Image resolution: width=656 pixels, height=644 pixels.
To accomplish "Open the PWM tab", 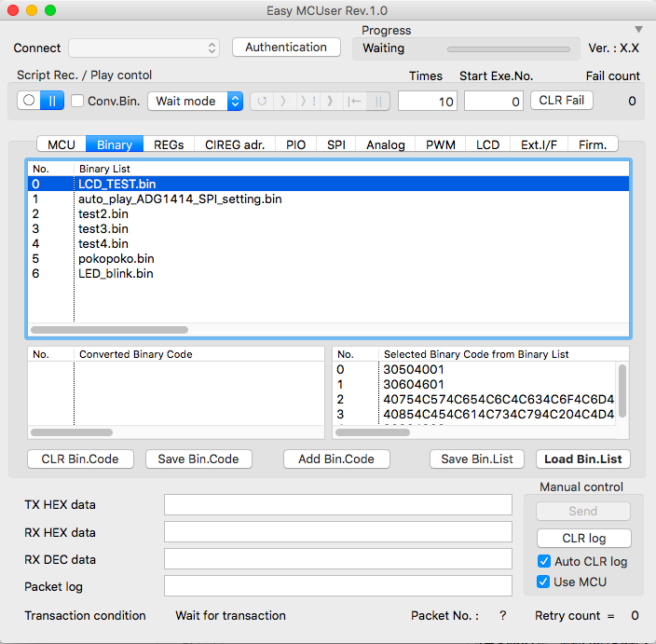I will click(440, 144).
